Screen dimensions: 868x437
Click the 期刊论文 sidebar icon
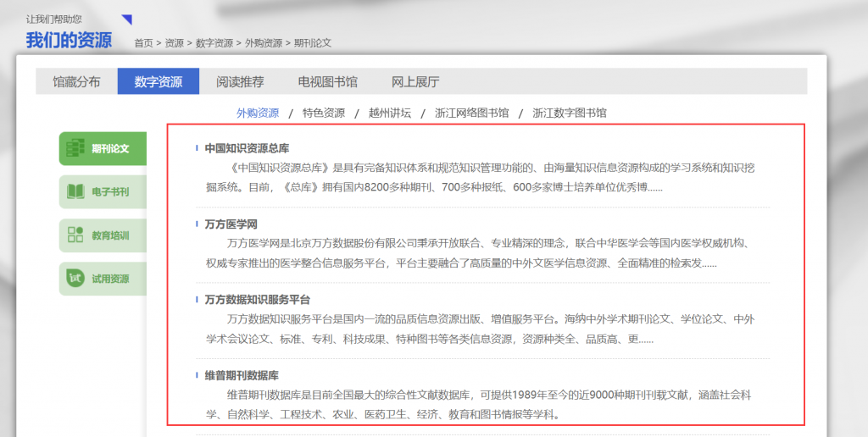(x=75, y=148)
